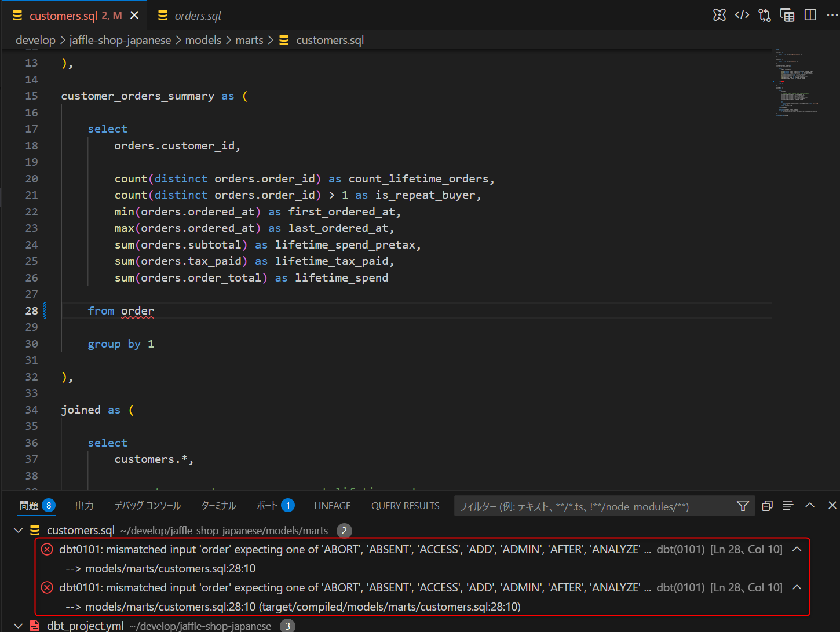Close the bottom panel

click(x=832, y=505)
